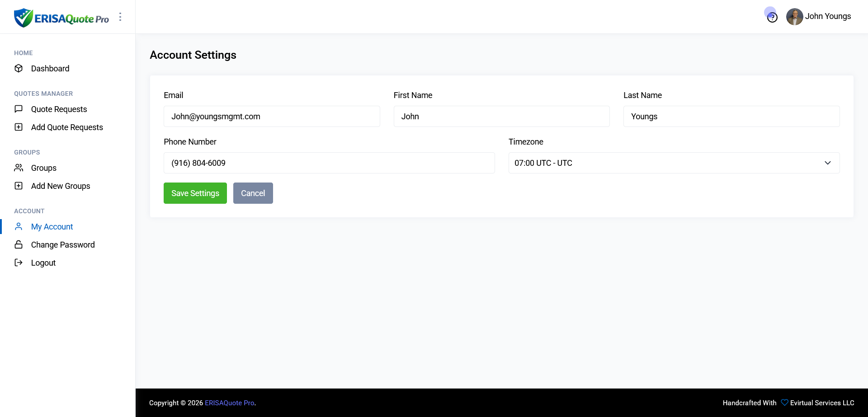The width and height of the screenshot is (868, 417).
Task: Click the Change Password lock icon
Action: pos(19,244)
